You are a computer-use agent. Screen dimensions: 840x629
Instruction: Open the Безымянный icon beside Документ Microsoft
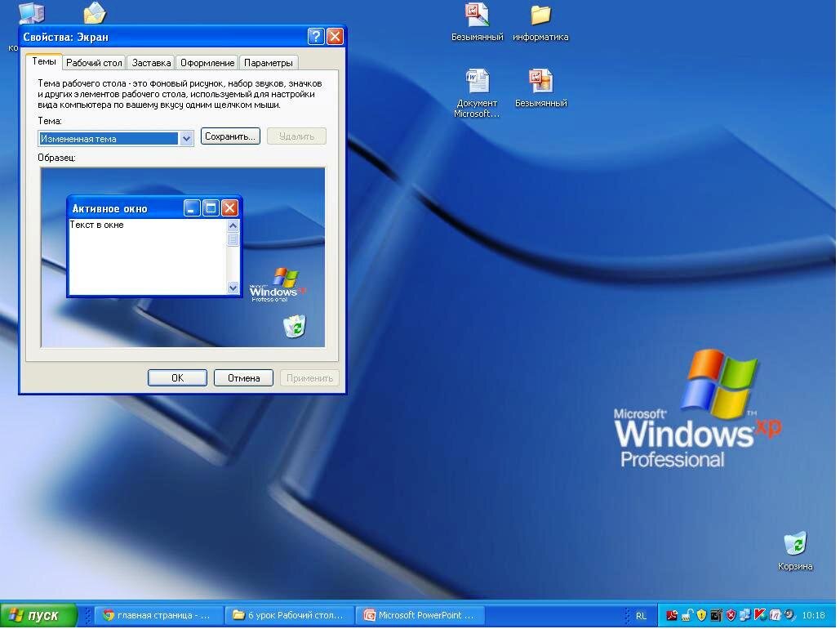pos(540,88)
